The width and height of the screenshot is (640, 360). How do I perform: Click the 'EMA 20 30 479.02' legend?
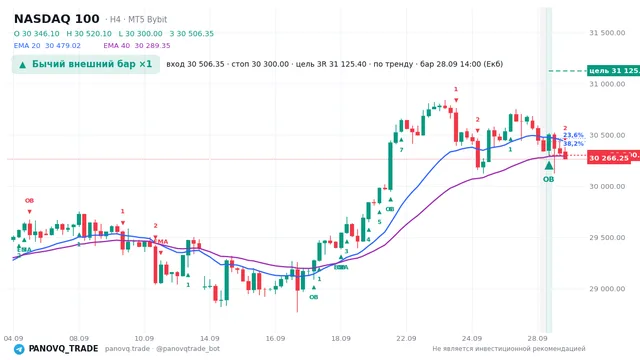point(47,46)
